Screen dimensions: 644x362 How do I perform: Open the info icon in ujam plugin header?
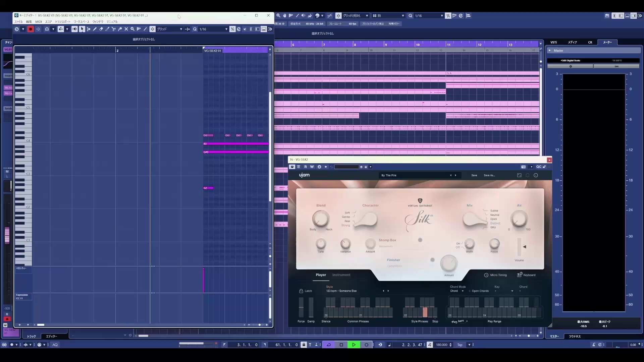coord(536,175)
